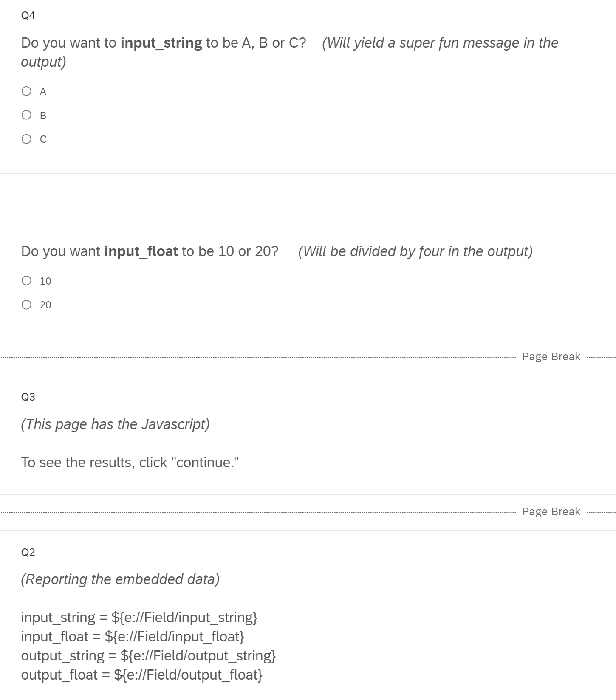Click the Page Break above Q3

pos(551,356)
